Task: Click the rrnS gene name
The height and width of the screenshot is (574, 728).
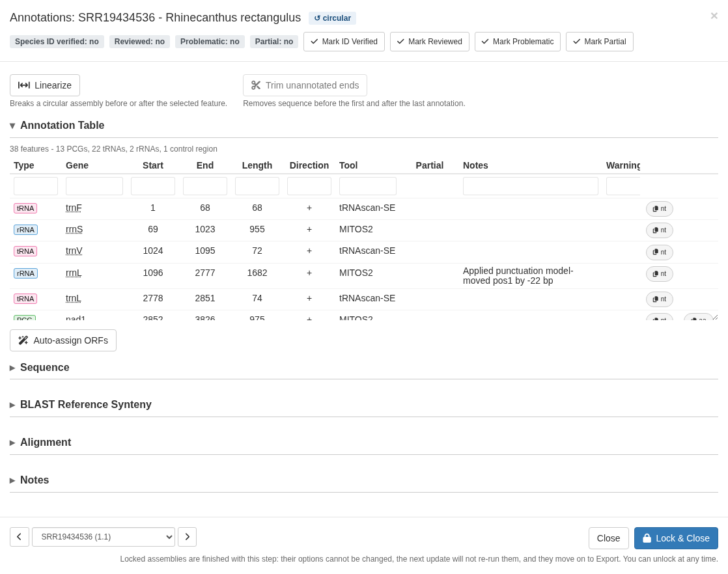Action: (74, 229)
